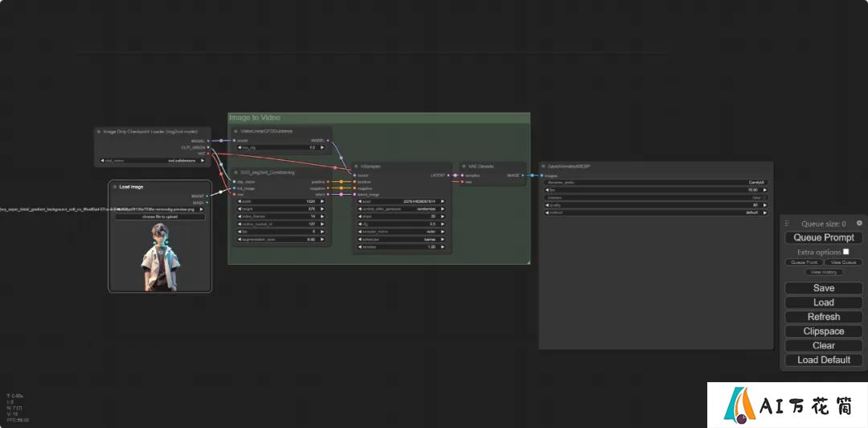Toggle the lossless setting in SaveAnimatedWEBP
This screenshot has height=428, width=868.
(656, 197)
